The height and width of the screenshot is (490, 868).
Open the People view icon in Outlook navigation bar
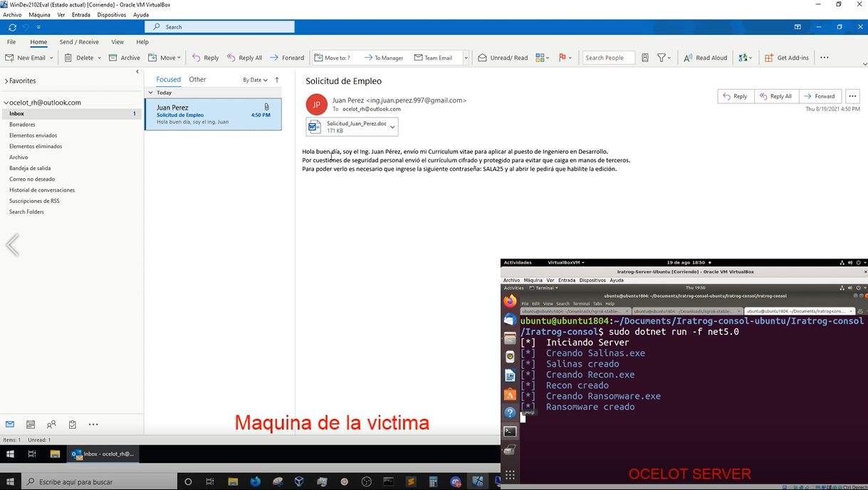point(51,424)
